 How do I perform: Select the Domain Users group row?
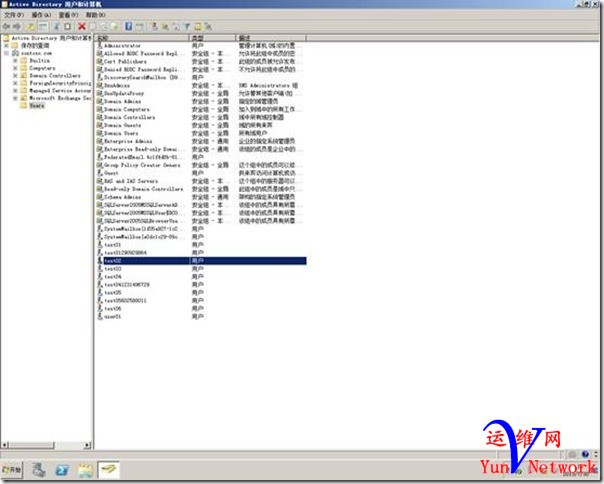(201, 133)
